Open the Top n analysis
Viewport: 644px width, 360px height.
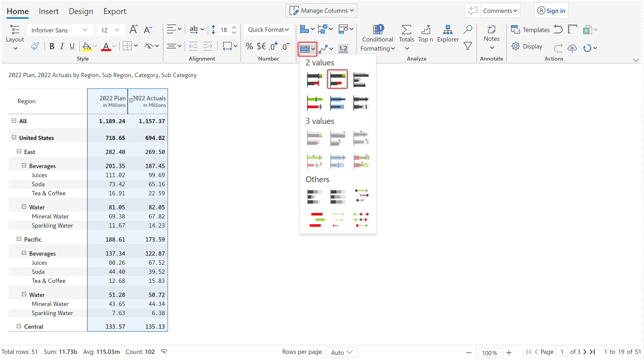point(425,34)
